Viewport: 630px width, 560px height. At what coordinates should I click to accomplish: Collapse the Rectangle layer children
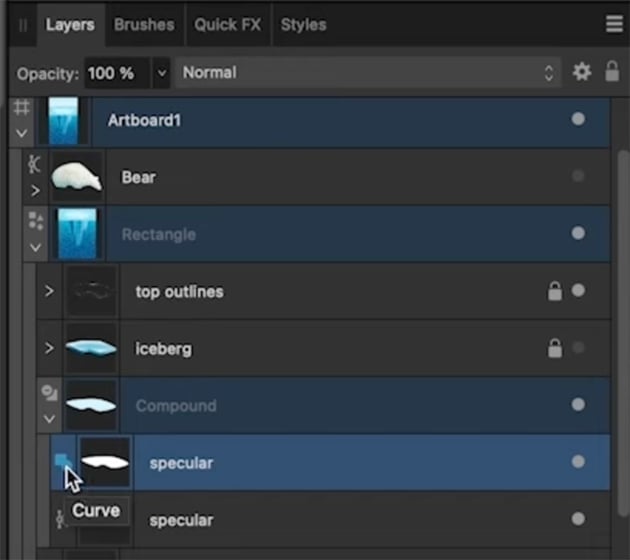coord(36,247)
